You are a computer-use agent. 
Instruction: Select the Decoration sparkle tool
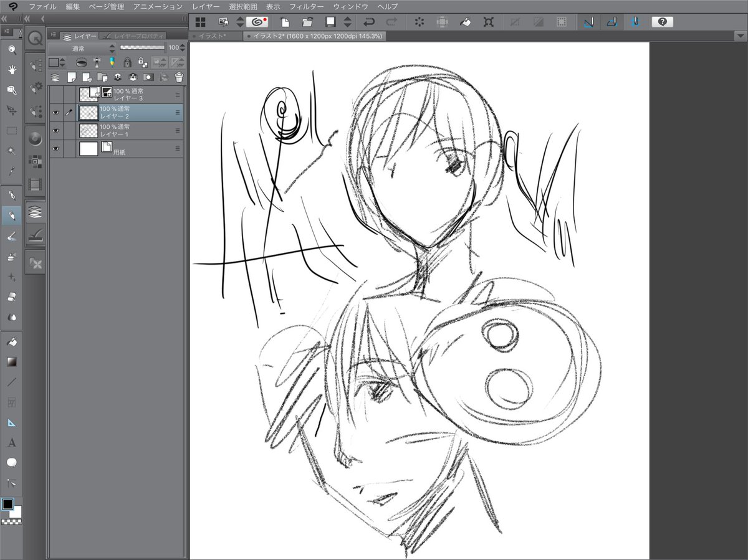11,277
